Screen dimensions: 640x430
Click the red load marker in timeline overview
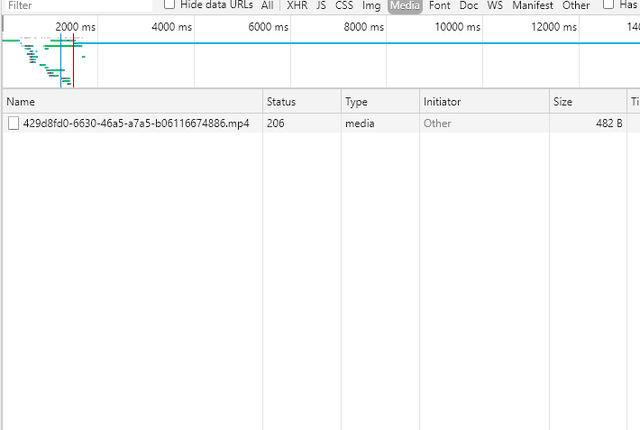[73, 61]
